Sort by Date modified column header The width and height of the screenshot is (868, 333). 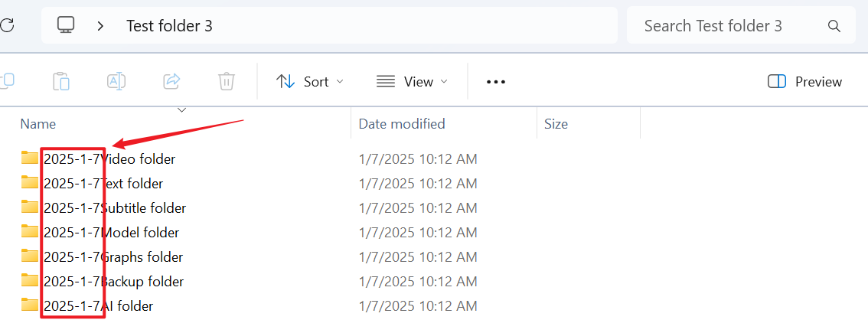click(402, 124)
